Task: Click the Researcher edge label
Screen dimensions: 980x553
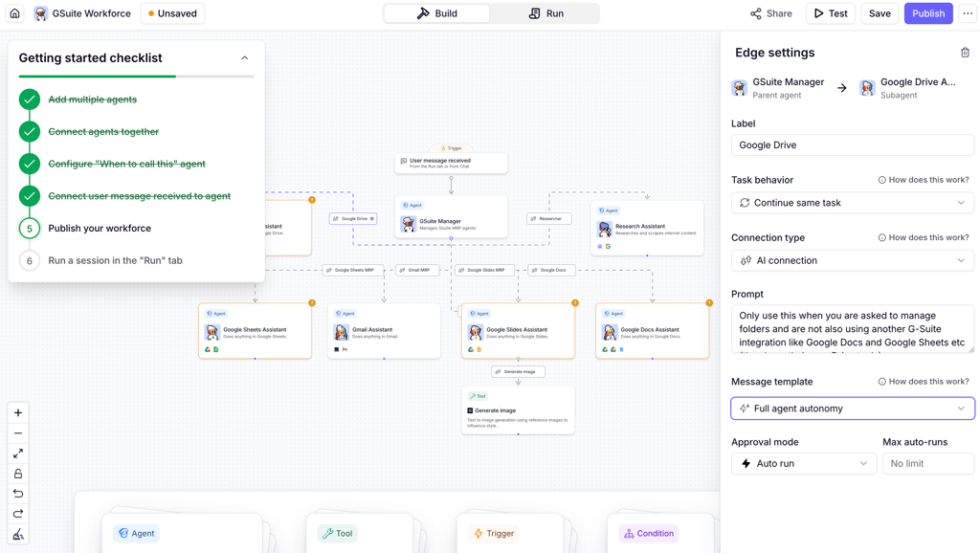Action: point(549,219)
